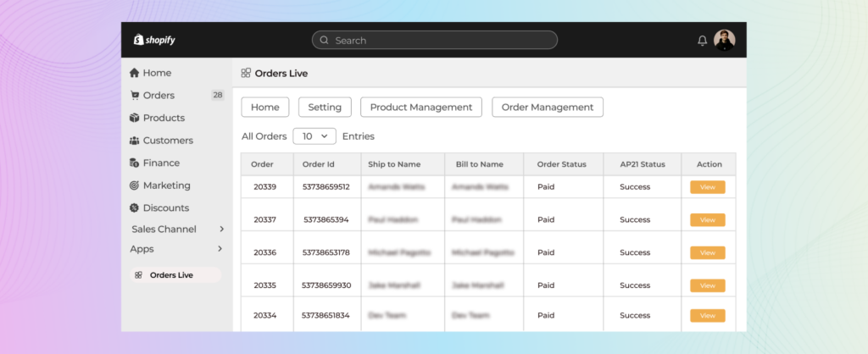View details of order 20339
This screenshot has width=868, height=354.
tap(707, 187)
